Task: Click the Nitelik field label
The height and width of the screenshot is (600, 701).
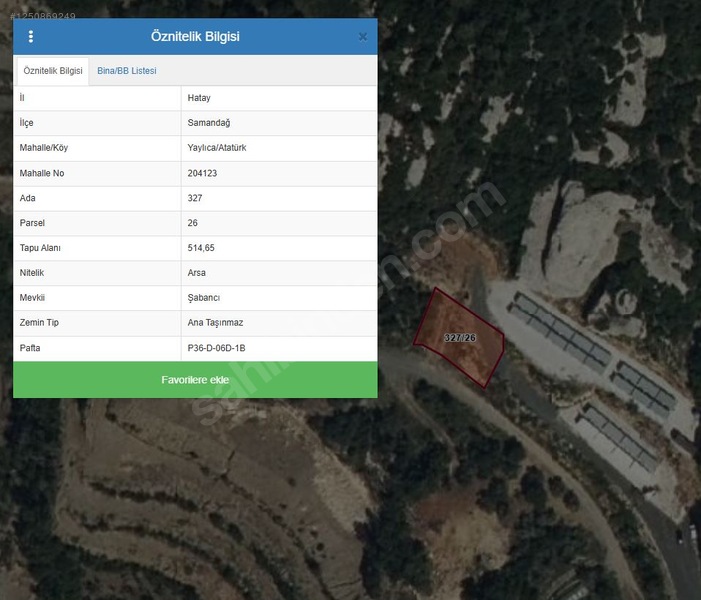Action: (x=32, y=272)
